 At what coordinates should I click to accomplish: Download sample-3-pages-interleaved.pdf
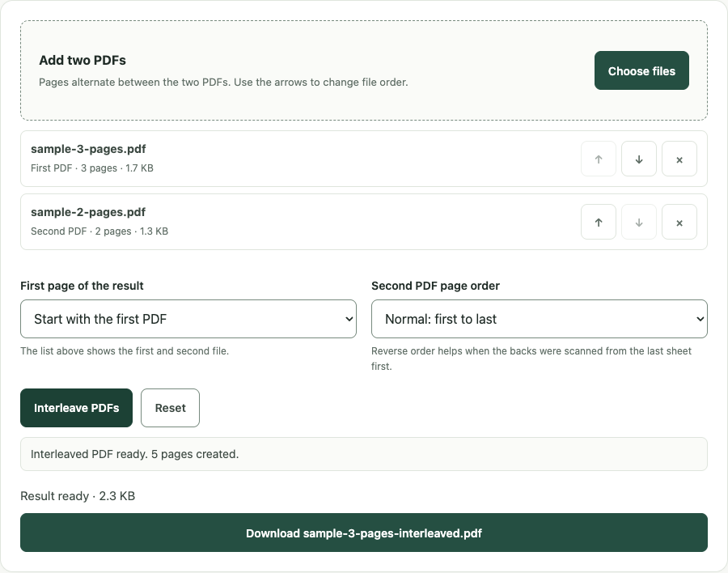point(364,533)
